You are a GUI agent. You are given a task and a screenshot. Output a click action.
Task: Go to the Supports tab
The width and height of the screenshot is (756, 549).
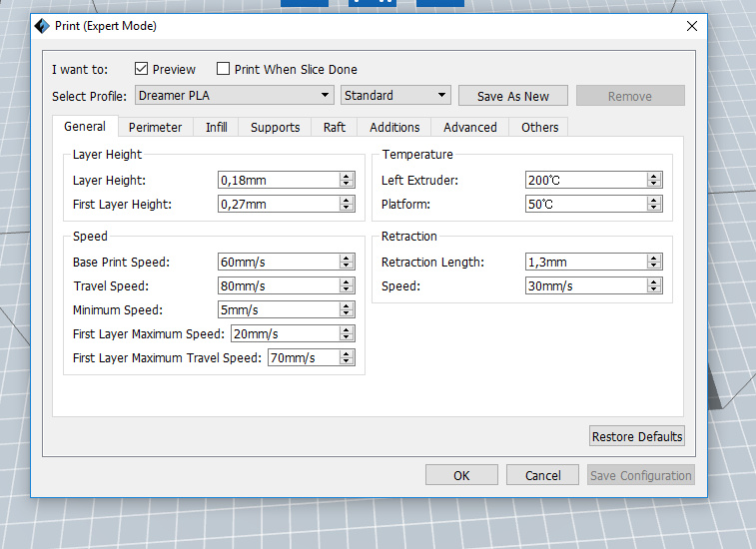(275, 127)
